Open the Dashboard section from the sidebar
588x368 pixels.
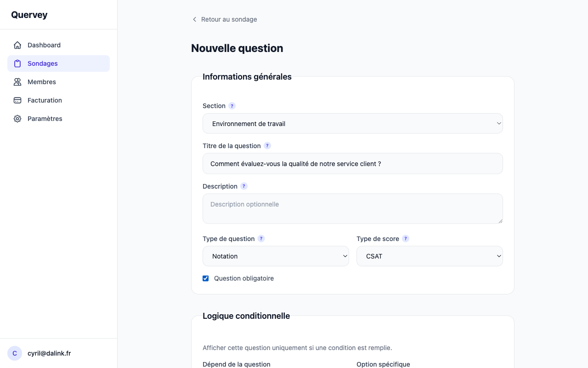point(44,45)
